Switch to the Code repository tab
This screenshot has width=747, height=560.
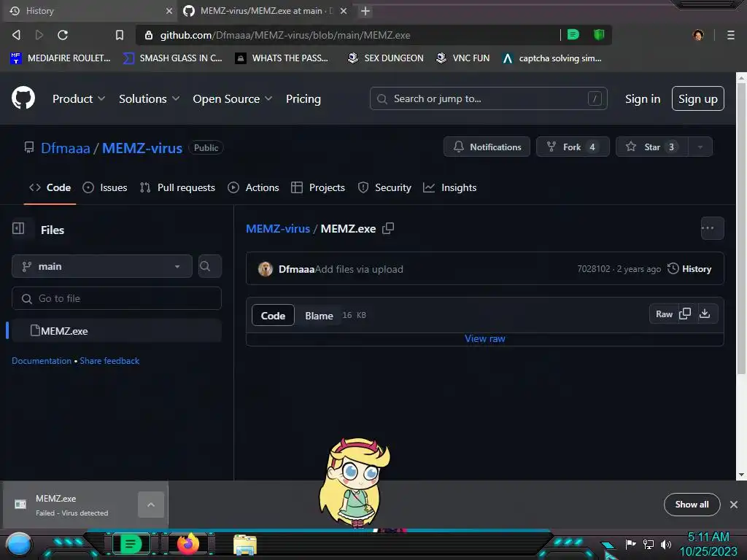tap(50, 187)
